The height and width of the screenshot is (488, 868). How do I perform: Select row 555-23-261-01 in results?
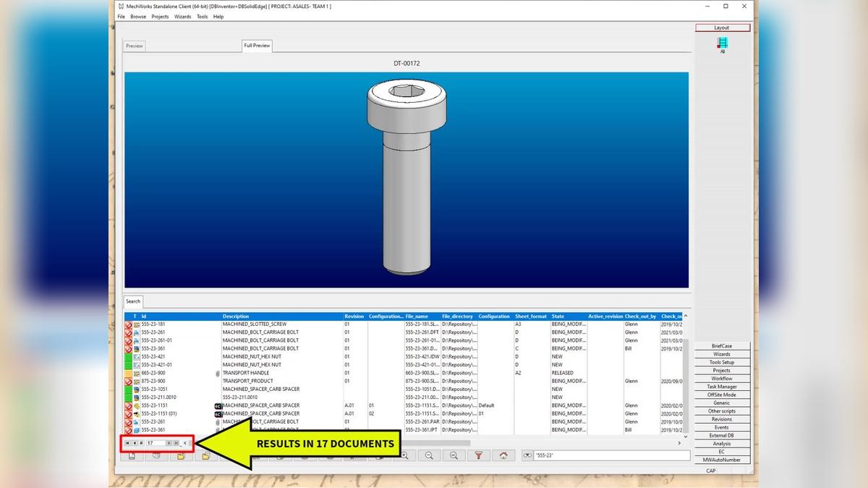pos(402,340)
